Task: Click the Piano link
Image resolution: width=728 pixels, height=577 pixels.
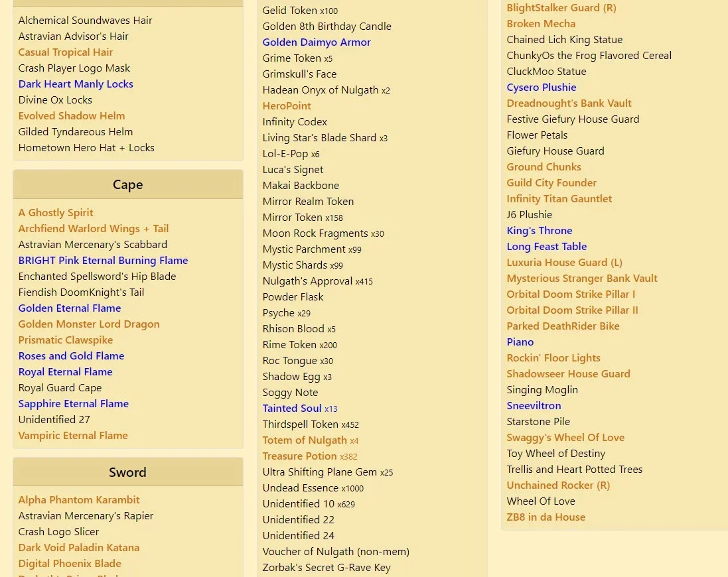Action: pyautogui.click(x=520, y=342)
